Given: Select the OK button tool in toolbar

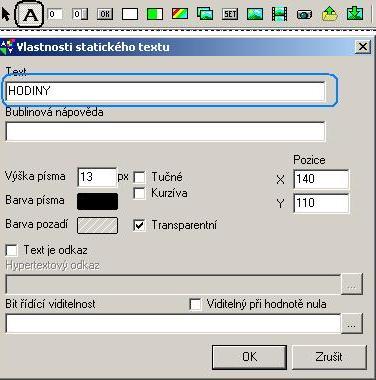Looking at the screenshot, I should (x=105, y=14).
